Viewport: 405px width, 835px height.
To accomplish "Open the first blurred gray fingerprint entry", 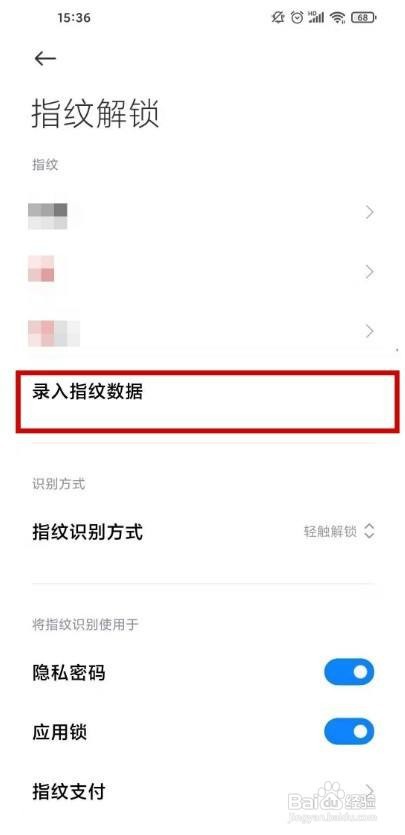I will click(x=202, y=212).
